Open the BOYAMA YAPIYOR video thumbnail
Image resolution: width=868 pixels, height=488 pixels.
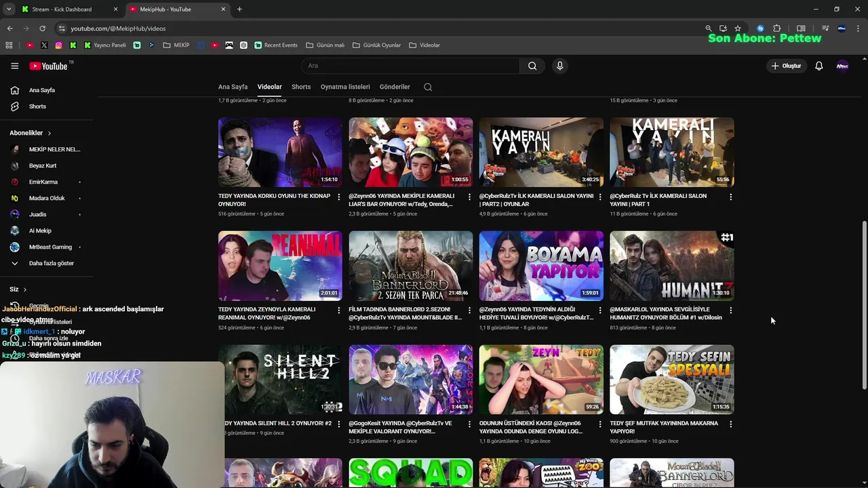541,266
